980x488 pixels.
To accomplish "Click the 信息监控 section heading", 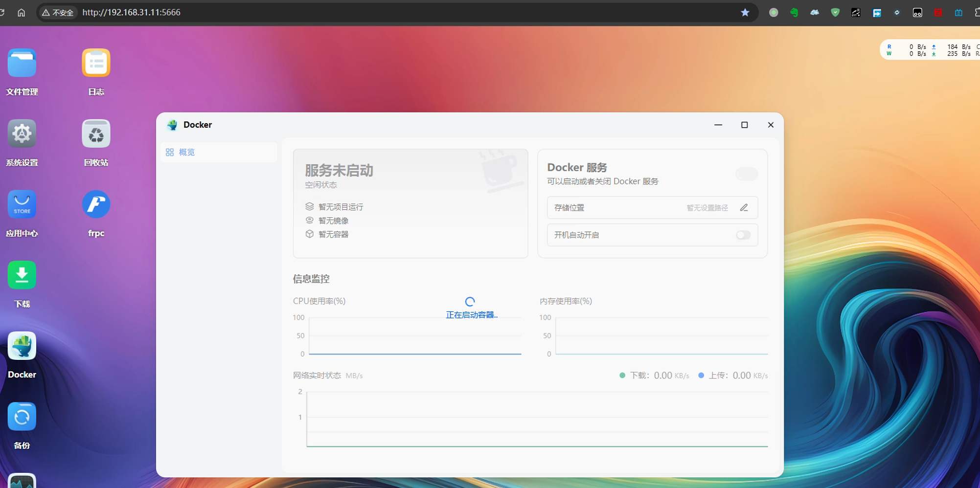I will click(311, 279).
